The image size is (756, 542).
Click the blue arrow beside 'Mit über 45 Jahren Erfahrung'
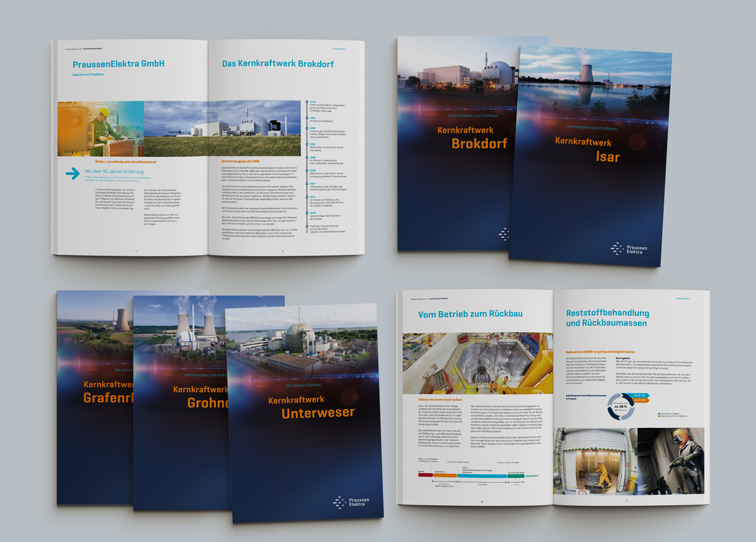click(72, 173)
